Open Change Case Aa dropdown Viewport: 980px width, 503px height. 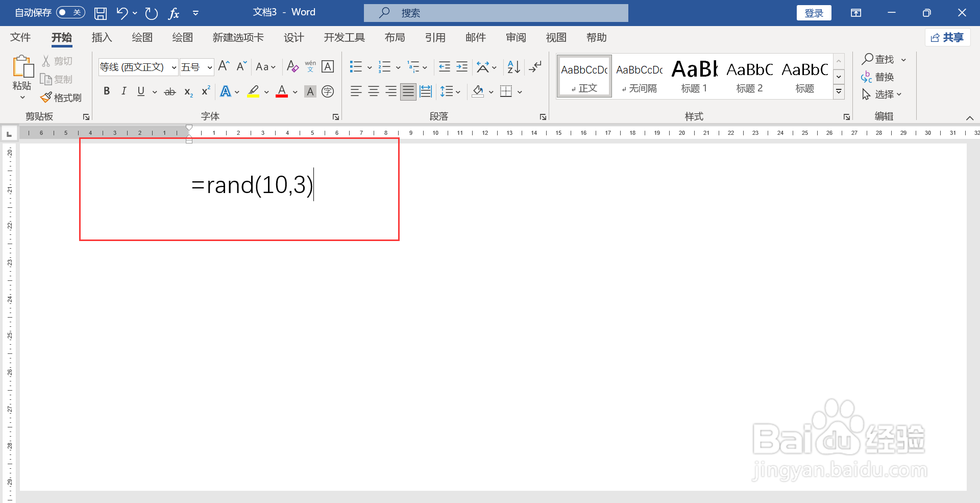[265, 67]
